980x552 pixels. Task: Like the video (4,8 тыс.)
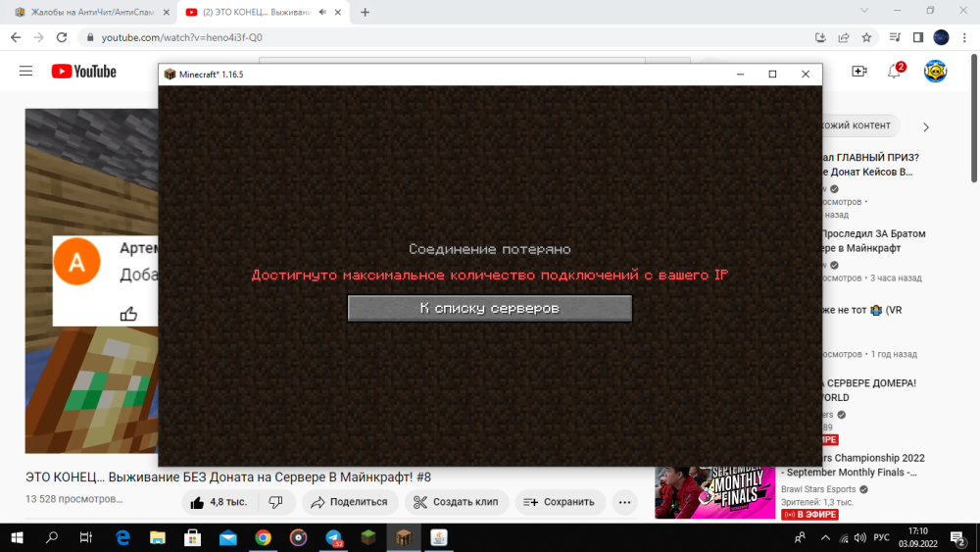click(x=219, y=502)
